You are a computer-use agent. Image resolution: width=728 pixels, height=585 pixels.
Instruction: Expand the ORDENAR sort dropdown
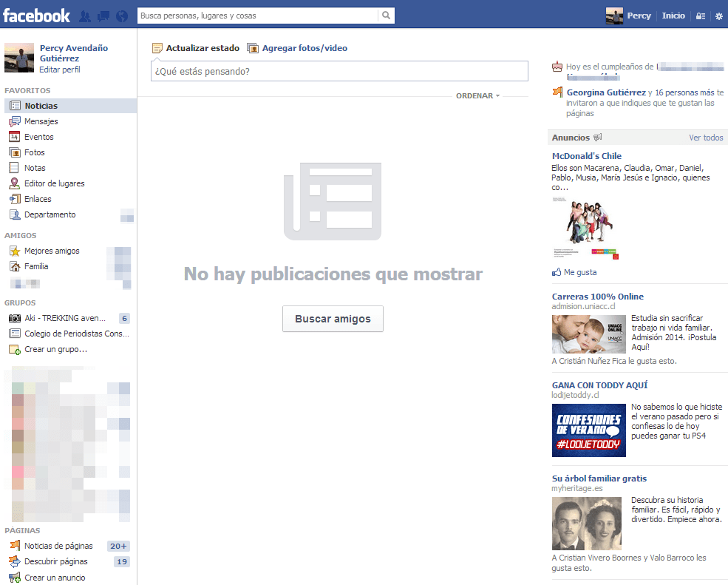tap(477, 96)
